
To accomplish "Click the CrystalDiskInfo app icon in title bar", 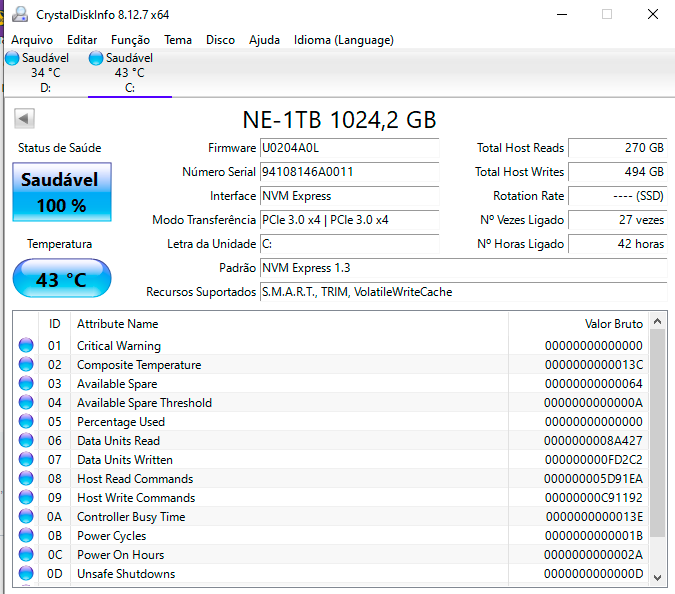I will pos(20,15).
